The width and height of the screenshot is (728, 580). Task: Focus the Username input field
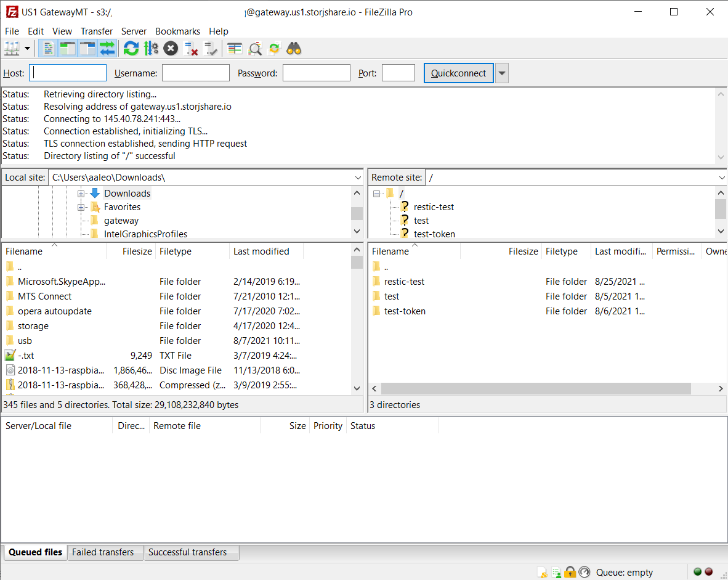(x=195, y=73)
